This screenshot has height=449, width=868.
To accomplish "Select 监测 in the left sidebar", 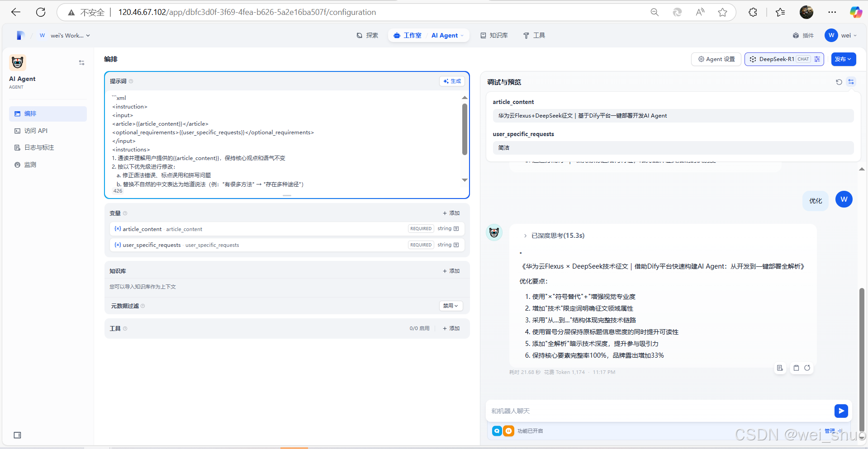I will click(x=48, y=165).
